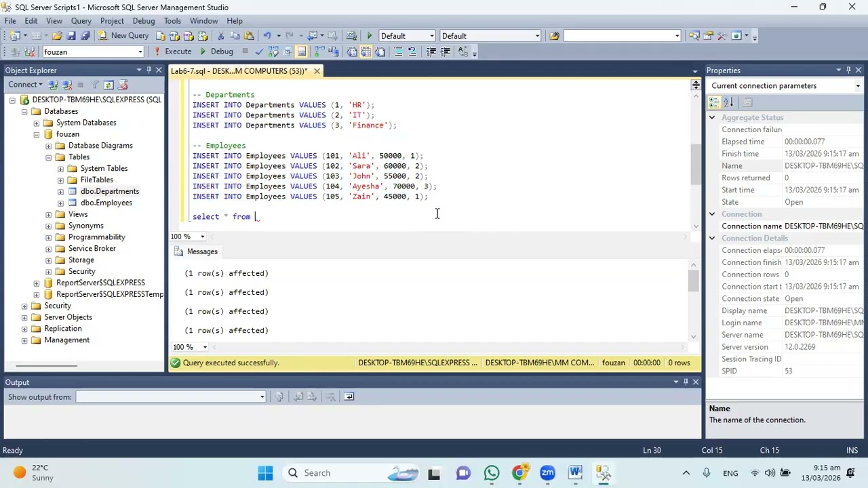
Task: Click the Open File folder icon
Action: (x=56, y=36)
